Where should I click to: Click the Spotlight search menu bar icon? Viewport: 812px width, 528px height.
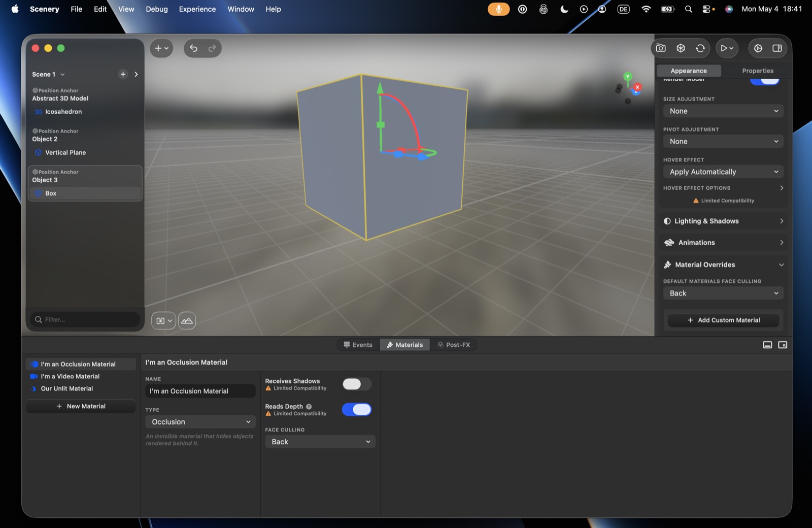688,9
